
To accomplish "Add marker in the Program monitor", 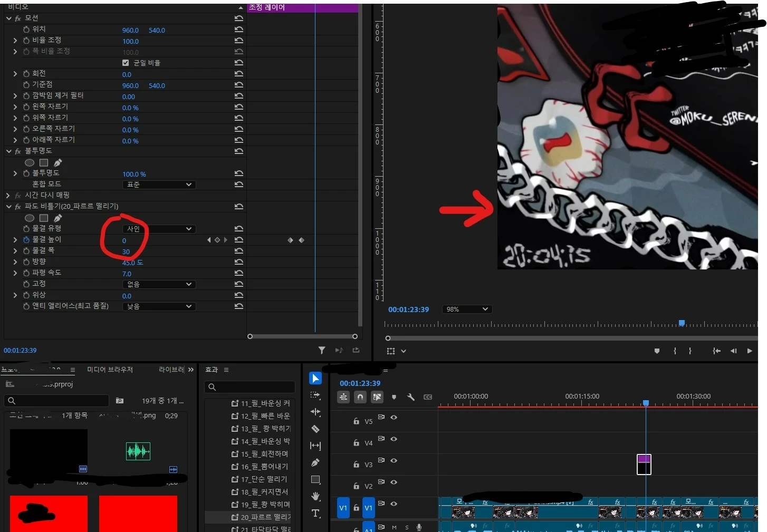I will pyautogui.click(x=657, y=351).
